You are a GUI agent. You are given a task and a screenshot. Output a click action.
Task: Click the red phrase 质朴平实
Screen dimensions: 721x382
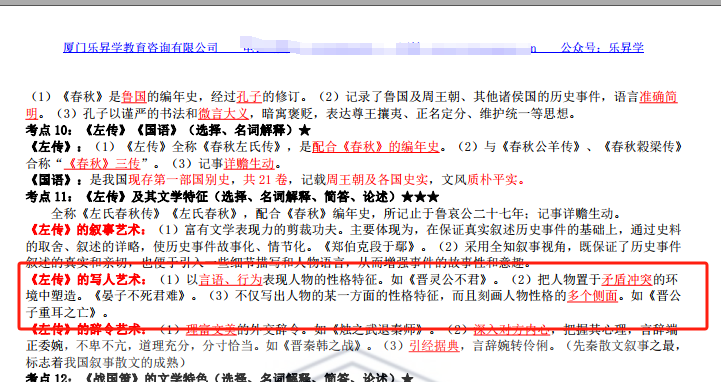492,180
